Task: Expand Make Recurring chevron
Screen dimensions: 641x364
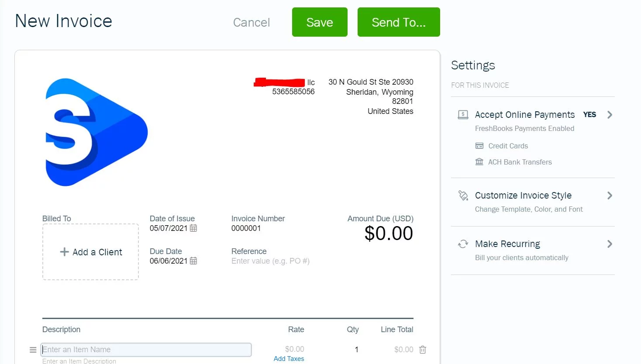Action: [x=610, y=244]
